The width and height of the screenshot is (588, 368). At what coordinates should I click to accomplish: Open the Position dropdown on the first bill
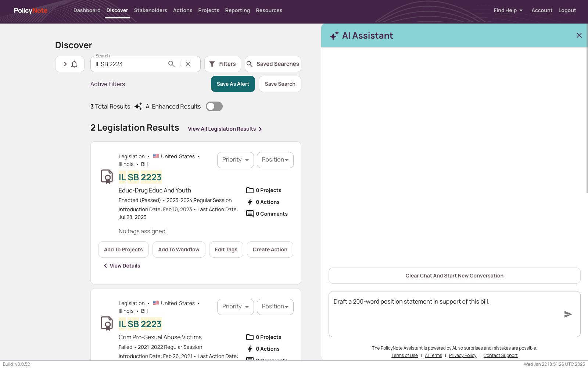(x=275, y=160)
